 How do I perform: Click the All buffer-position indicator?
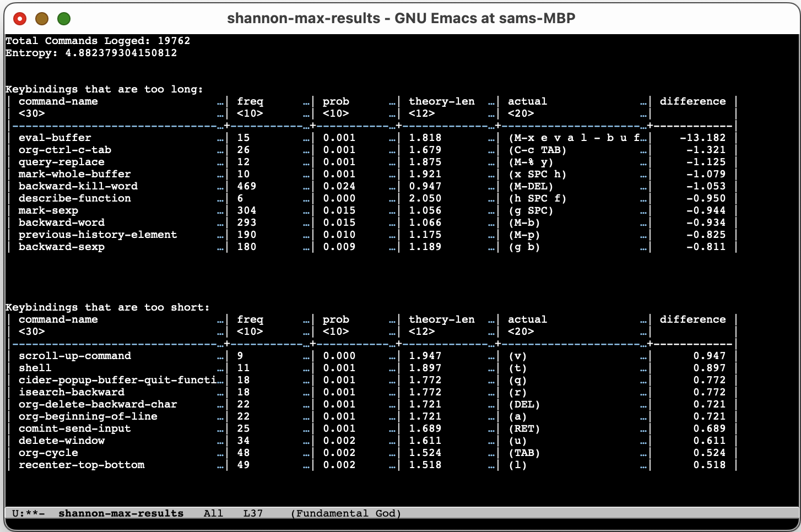213,513
